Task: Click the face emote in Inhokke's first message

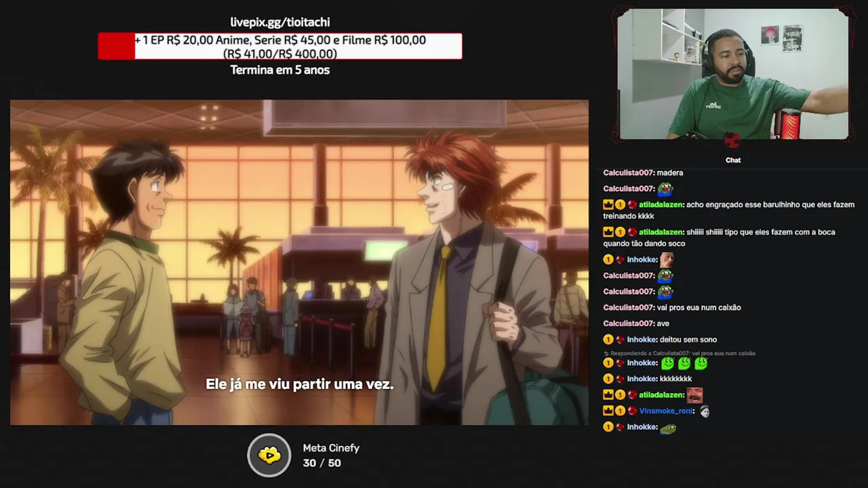Action: click(x=667, y=259)
